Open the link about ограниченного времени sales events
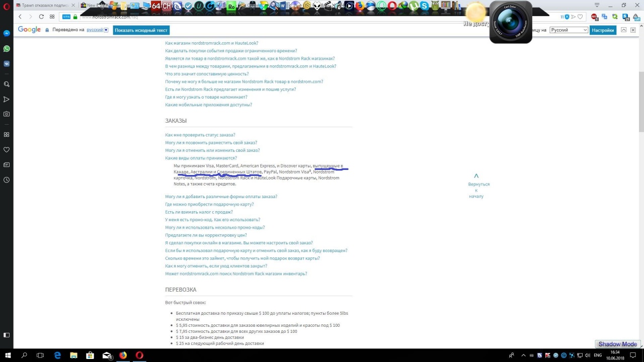 click(x=231, y=51)
